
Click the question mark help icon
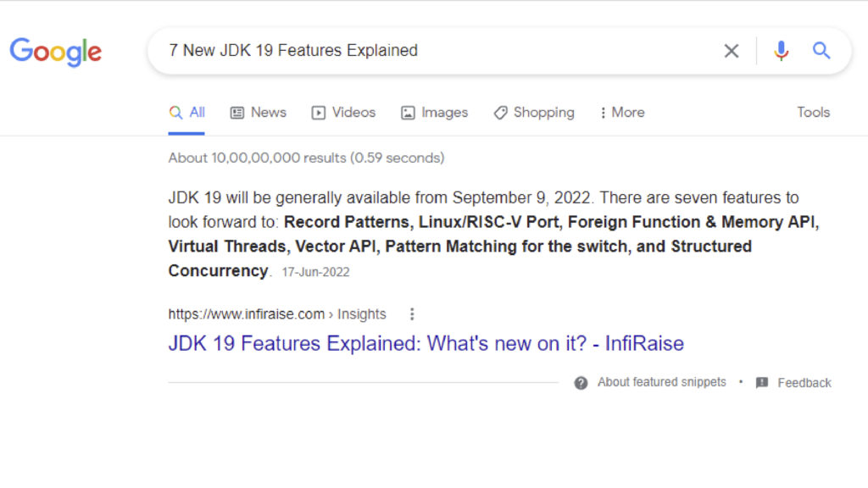581,383
